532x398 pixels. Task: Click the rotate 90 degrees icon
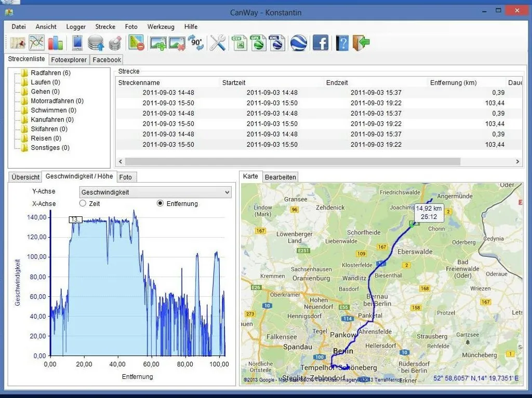pyautogui.click(x=197, y=43)
